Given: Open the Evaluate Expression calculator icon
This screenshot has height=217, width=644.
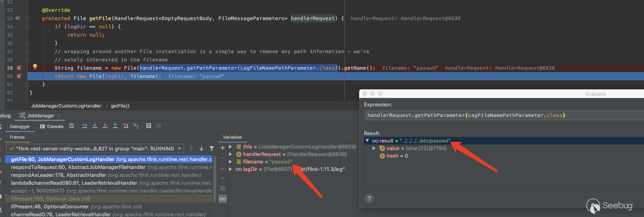Looking at the screenshot, I should click(x=149, y=126).
